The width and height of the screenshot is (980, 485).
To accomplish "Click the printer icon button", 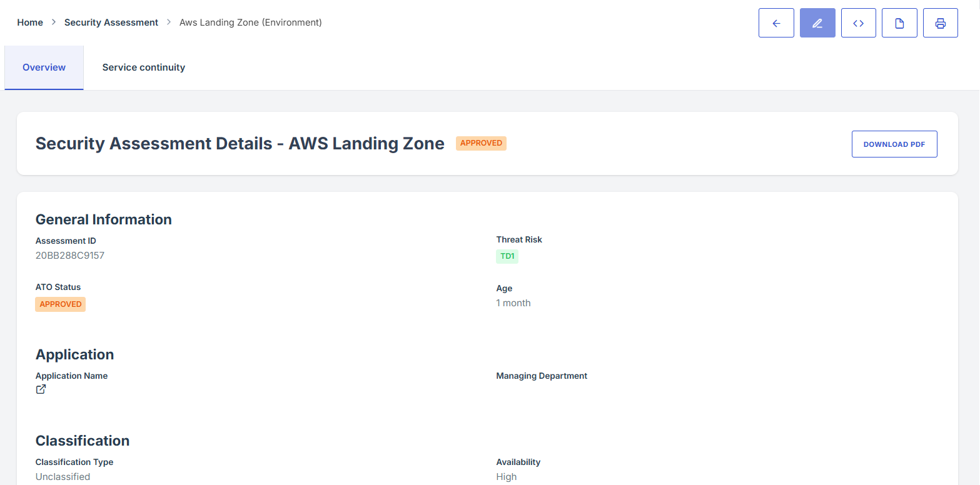I will coord(940,23).
